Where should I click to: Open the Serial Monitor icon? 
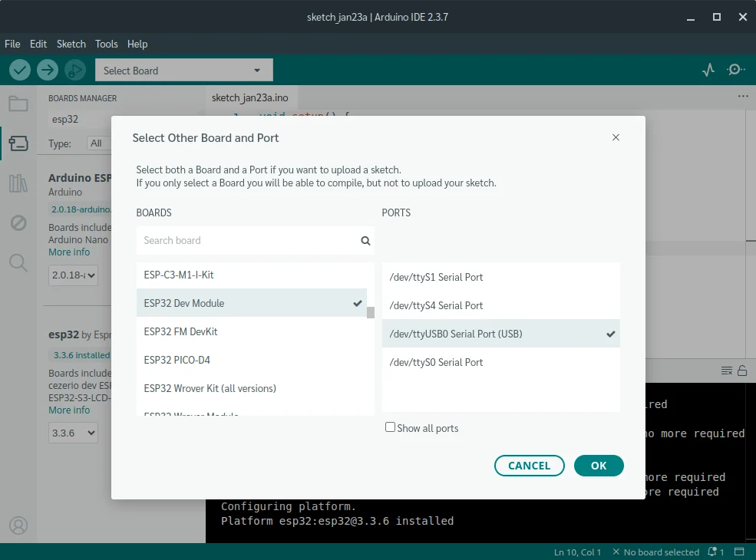(x=735, y=71)
